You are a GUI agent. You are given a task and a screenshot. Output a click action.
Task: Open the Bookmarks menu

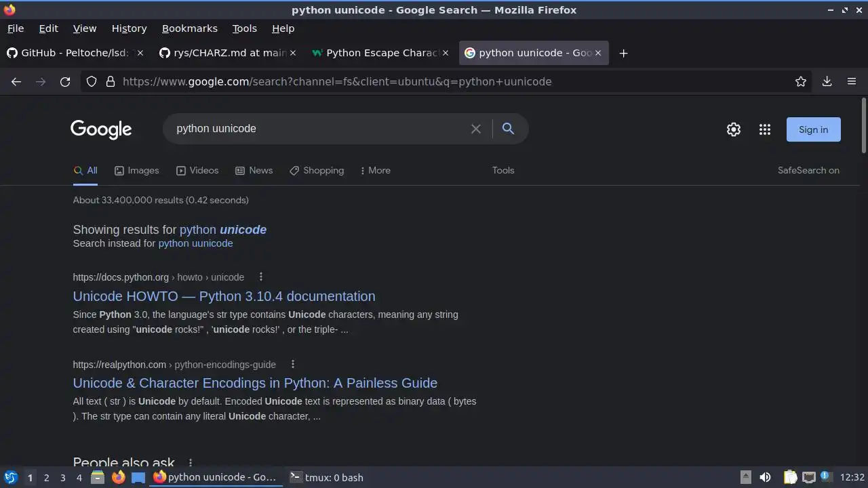pyautogui.click(x=190, y=28)
